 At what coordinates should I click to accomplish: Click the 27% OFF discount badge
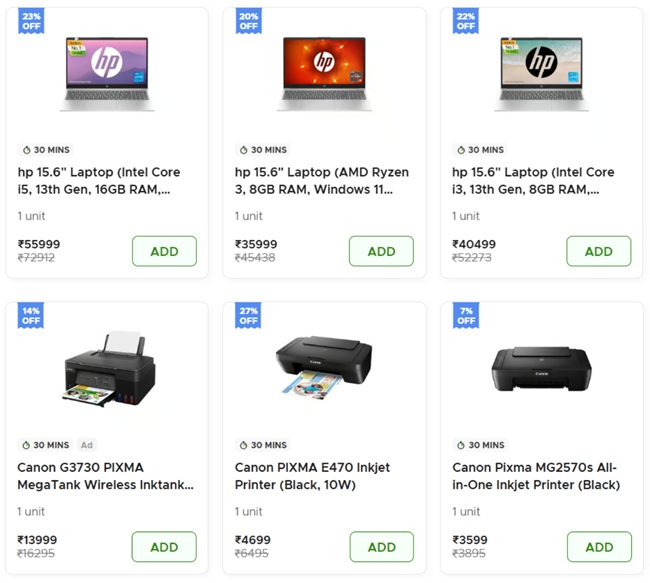[x=248, y=316]
